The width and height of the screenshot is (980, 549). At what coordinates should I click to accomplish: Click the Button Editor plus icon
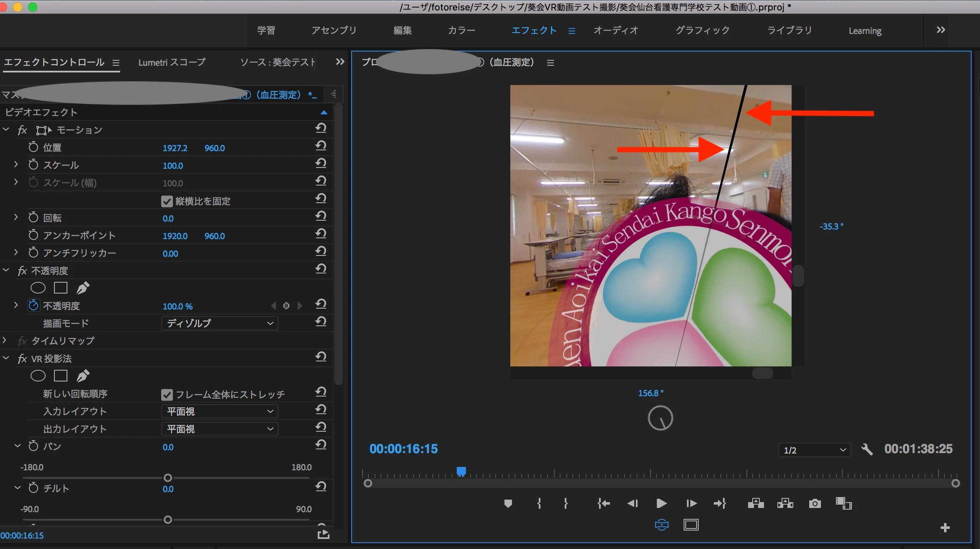(x=945, y=528)
